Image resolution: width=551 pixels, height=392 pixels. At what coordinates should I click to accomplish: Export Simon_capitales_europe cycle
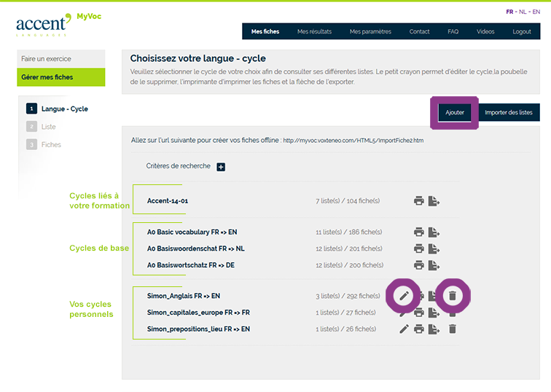pos(434,313)
